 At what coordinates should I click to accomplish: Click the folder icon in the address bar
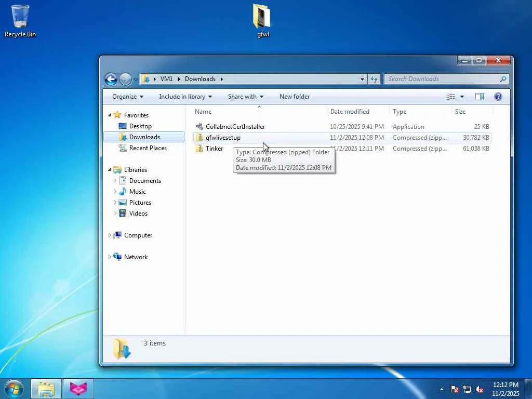[x=146, y=79]
